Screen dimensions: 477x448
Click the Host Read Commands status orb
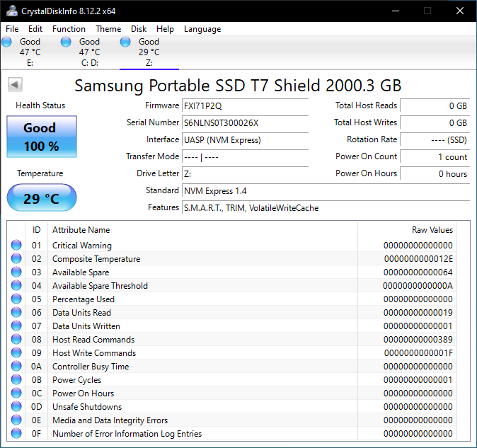coord(16,339)
